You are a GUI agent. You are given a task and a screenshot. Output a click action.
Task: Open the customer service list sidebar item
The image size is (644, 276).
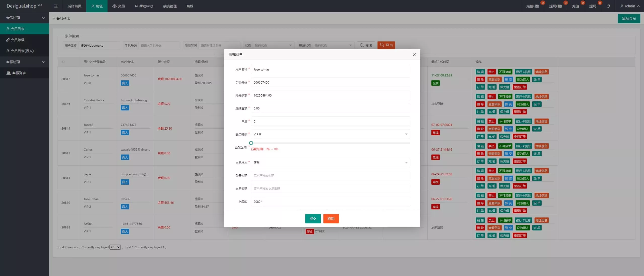[19, 73]
